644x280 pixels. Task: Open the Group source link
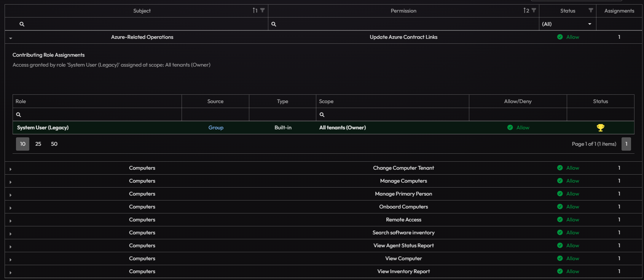(x=216, y=127)
